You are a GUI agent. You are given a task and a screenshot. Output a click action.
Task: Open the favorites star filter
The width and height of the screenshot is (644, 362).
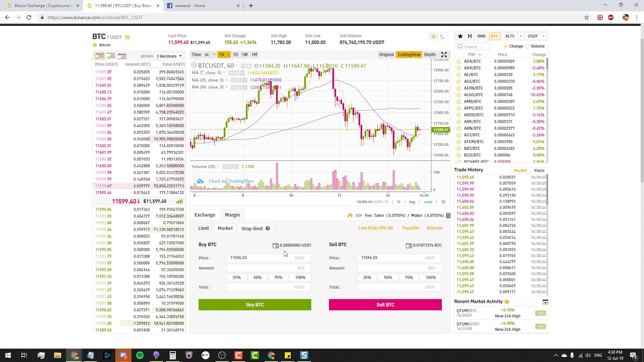(x=460, y=36)
